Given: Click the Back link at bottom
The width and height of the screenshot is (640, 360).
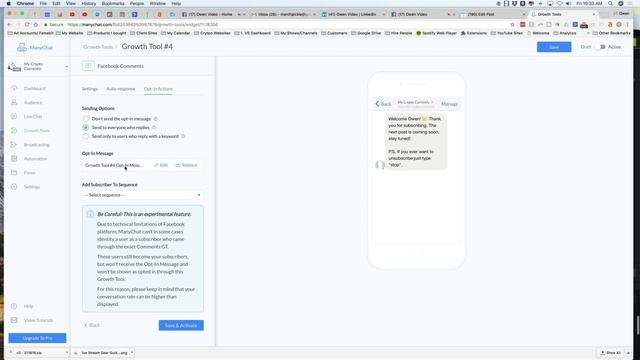Looking at the screenshot, I should 92,325.
